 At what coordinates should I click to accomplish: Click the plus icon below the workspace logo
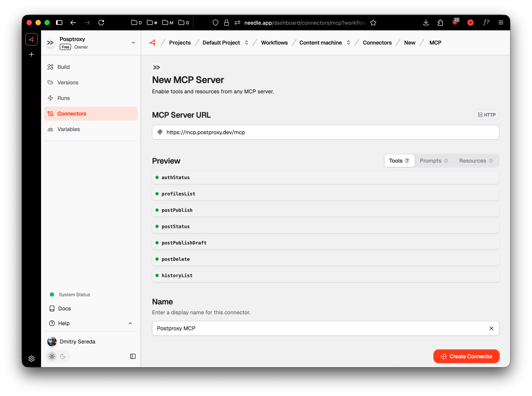(31, 54)
